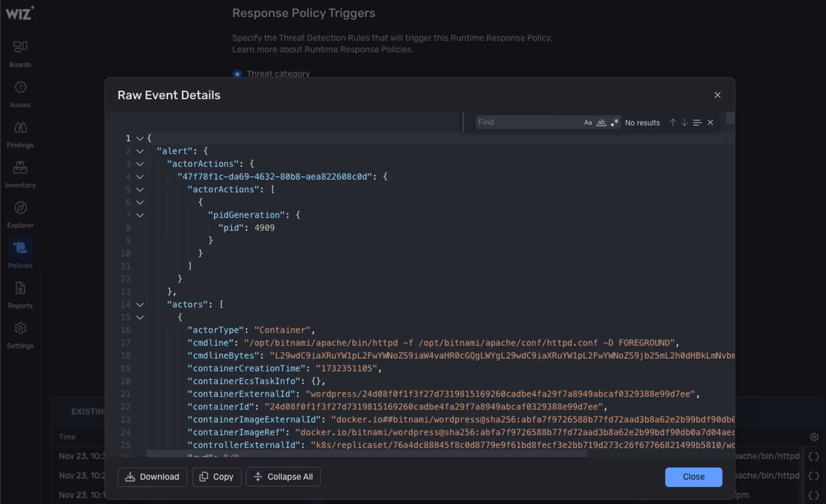Viewport: 826px width, 504px height.
Task: Go to previous find match arrow
Action: 672,123
